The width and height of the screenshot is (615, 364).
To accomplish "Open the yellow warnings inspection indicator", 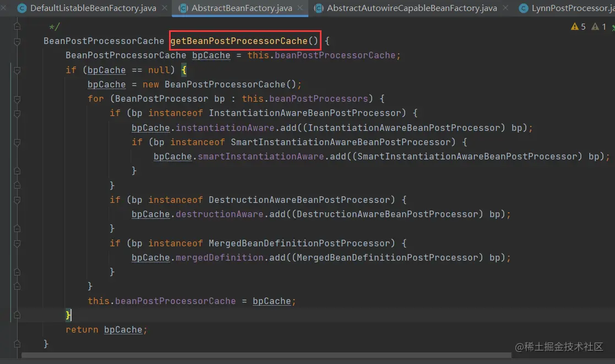I will point(578,26).
